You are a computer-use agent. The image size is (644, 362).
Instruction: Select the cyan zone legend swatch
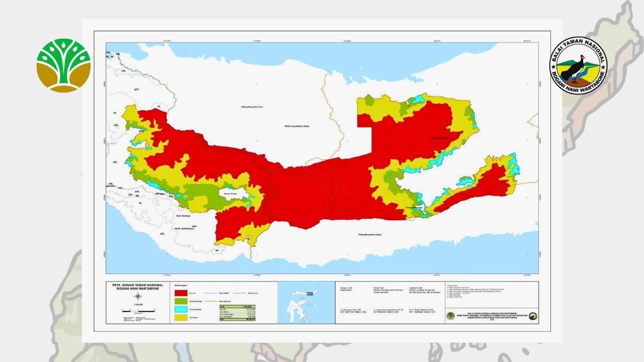click(x=180, y=310)
